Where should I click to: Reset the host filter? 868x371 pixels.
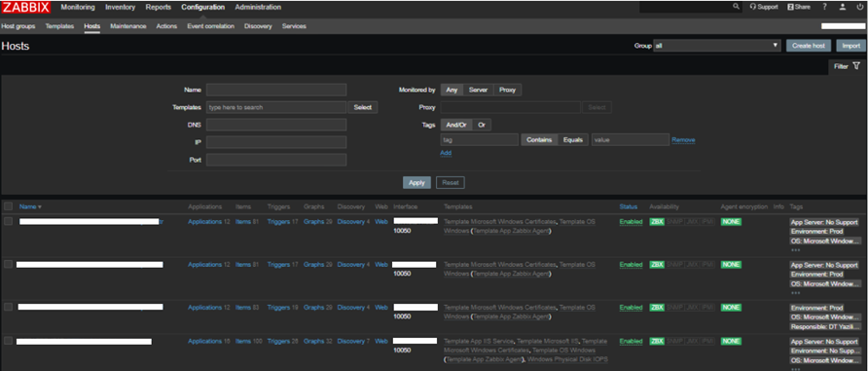click(451, 183)
